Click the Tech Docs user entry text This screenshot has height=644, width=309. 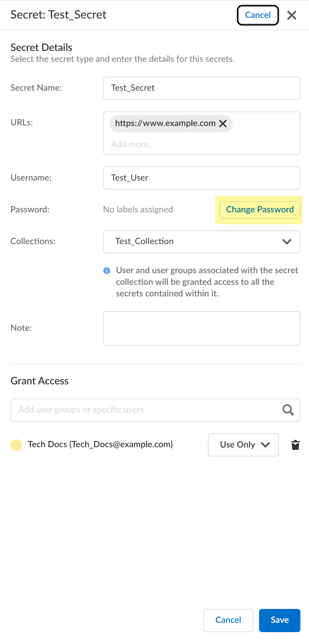pyautogui.click(x=100, y=444)
